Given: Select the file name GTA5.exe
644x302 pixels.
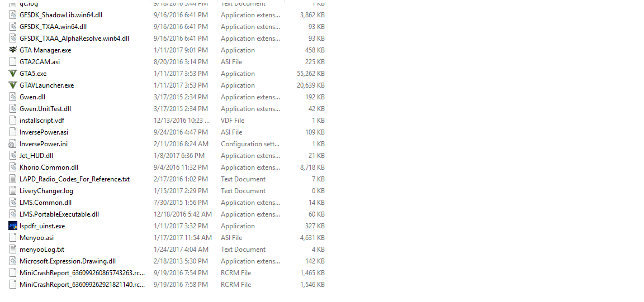Looking at the screenshot, I should tap(33, 74).
